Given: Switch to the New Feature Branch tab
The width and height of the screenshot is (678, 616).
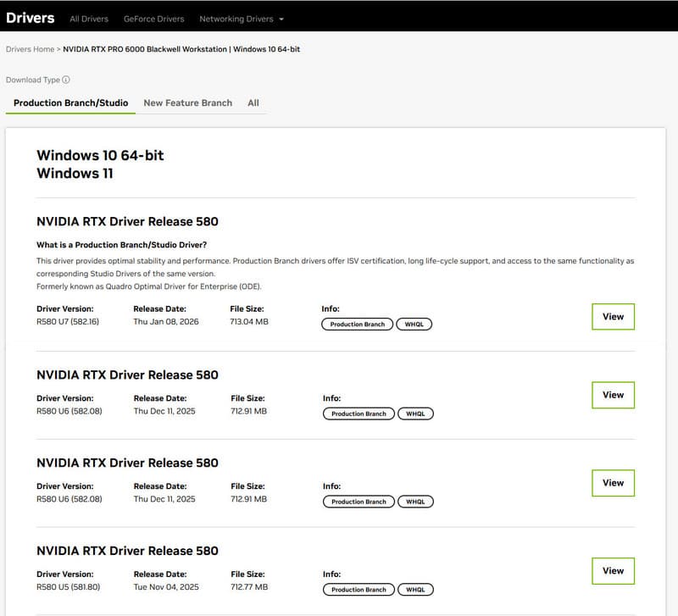Looking at the screenshot, I should click(187, 103).
